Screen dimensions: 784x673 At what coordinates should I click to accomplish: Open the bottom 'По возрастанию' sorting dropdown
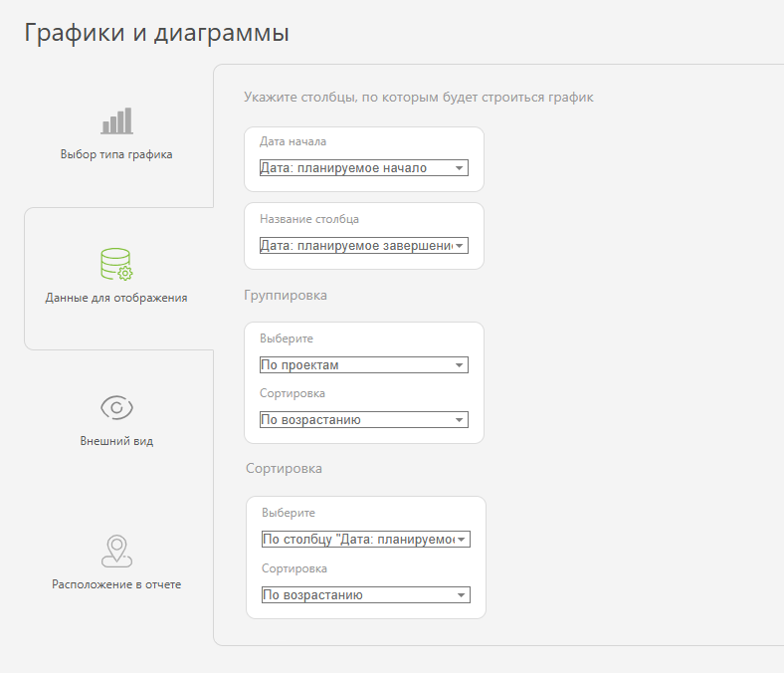[x=366, y=595]
